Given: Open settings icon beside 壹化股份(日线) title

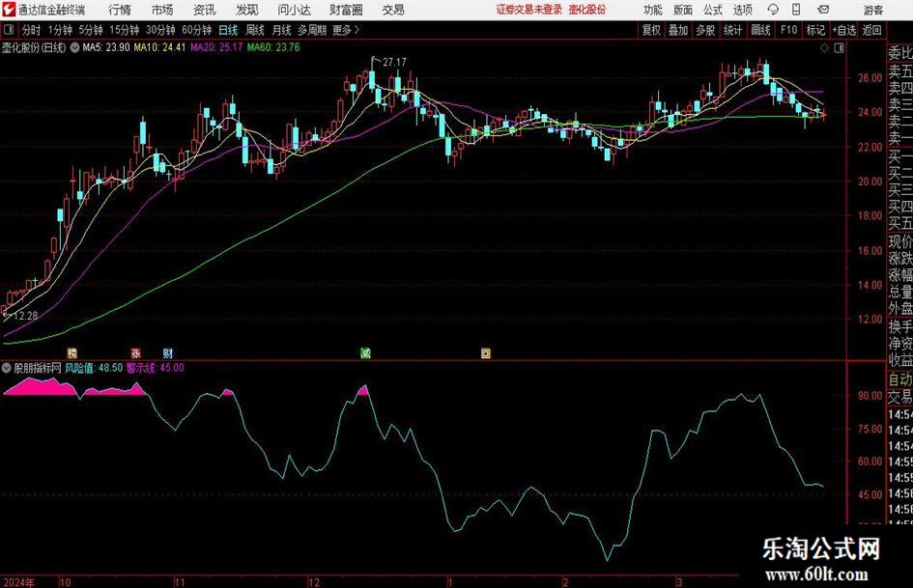Looking at the screenshot, I should (74, 47).
